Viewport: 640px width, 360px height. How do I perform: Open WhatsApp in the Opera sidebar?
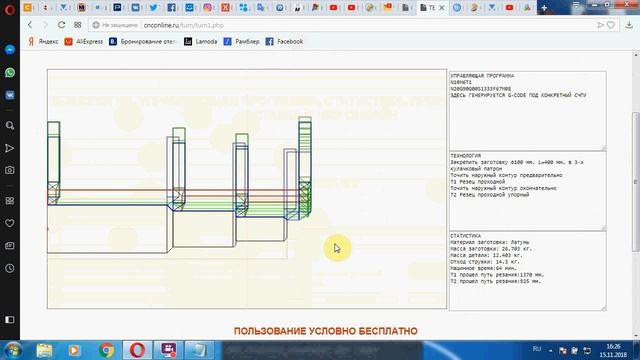pyautogui.click(x=10, y=73)
